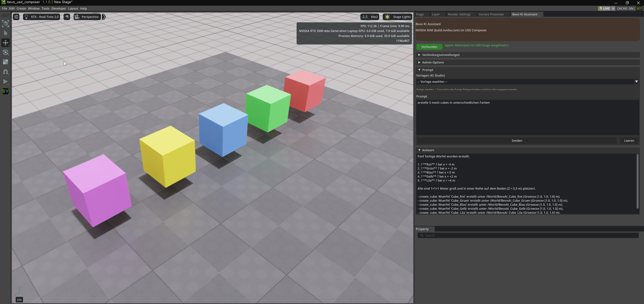Select the cube selection mode tool
This screenshot has width=644, height=304.
tap(6, 24)
